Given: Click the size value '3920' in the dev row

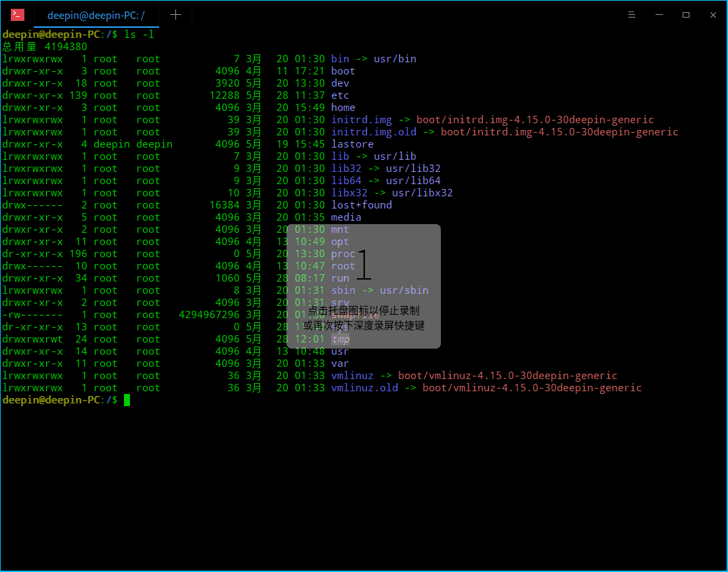Looking at the screenshot, I should 228,83.
